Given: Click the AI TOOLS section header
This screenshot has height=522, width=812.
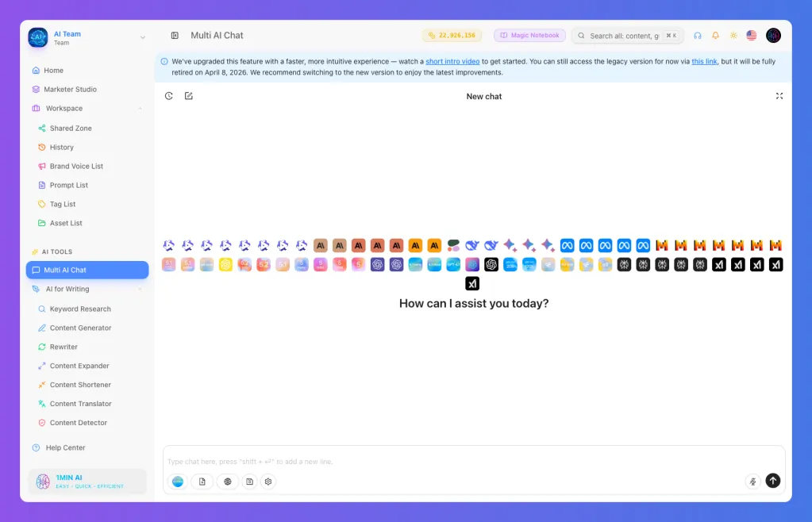Looking at the screenshot, I should point(57,252).
